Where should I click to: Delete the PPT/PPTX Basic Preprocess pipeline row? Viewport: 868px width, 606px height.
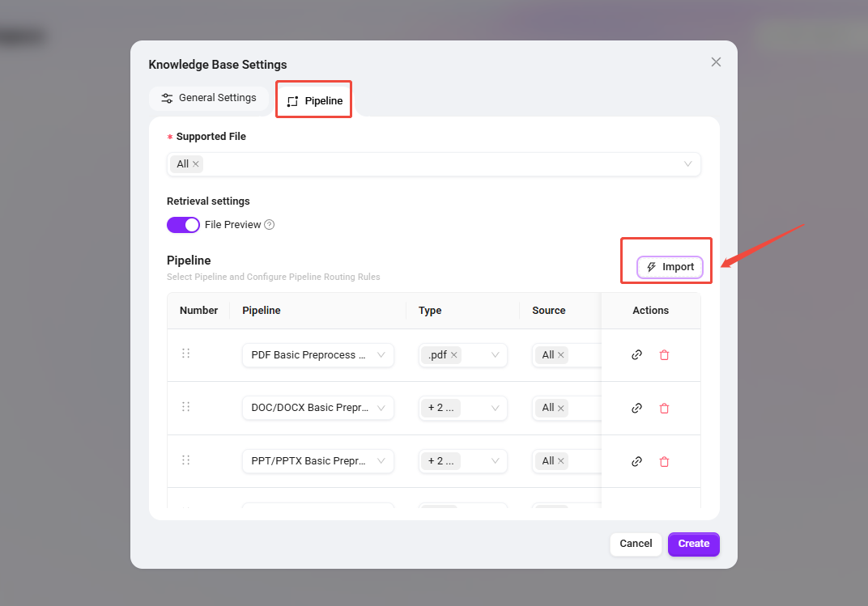664,461
